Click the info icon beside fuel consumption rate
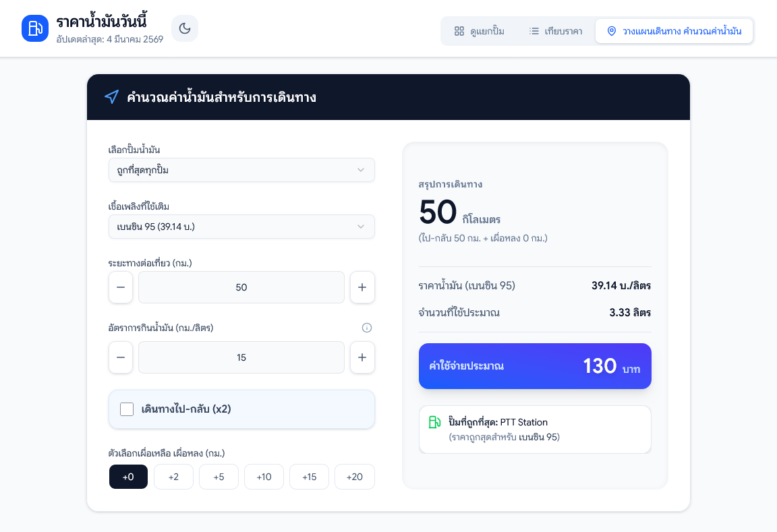This screenshot has width=777, height=532. [x=367, y=328]
